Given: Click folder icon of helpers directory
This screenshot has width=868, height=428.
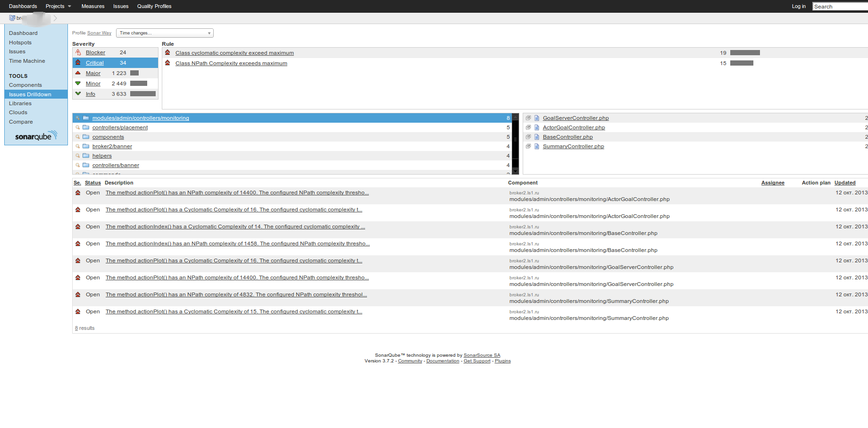Looking at the screenshot, I should [x=86, y=156].
